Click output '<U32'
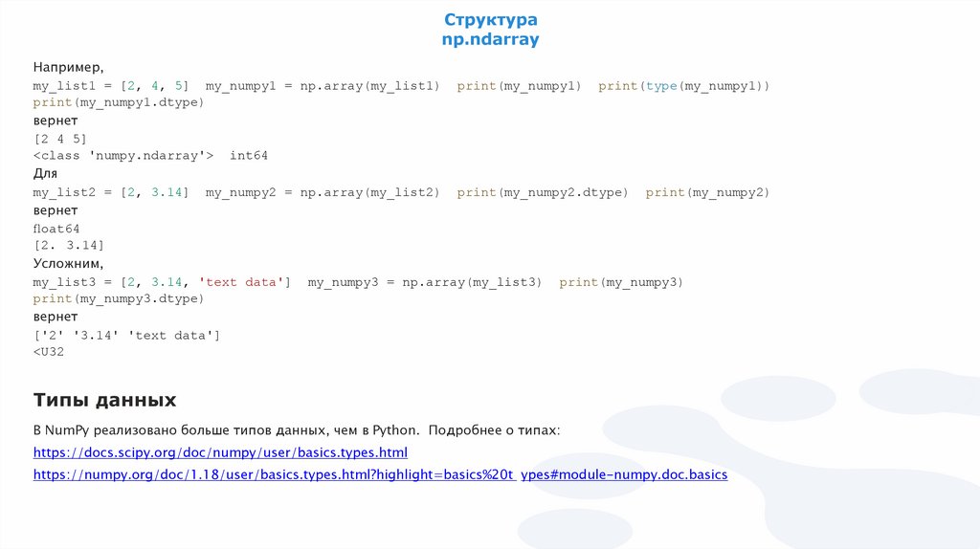Screen dimensions: 980x549 pos(49,352)
